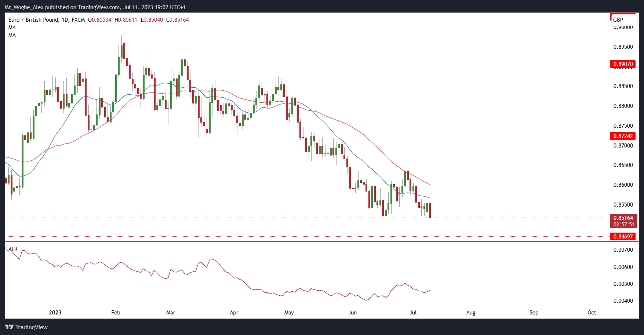This screenshot has width=644, height=335.
Task: Click the TradingView wordmark text
Action: [32, 327]
